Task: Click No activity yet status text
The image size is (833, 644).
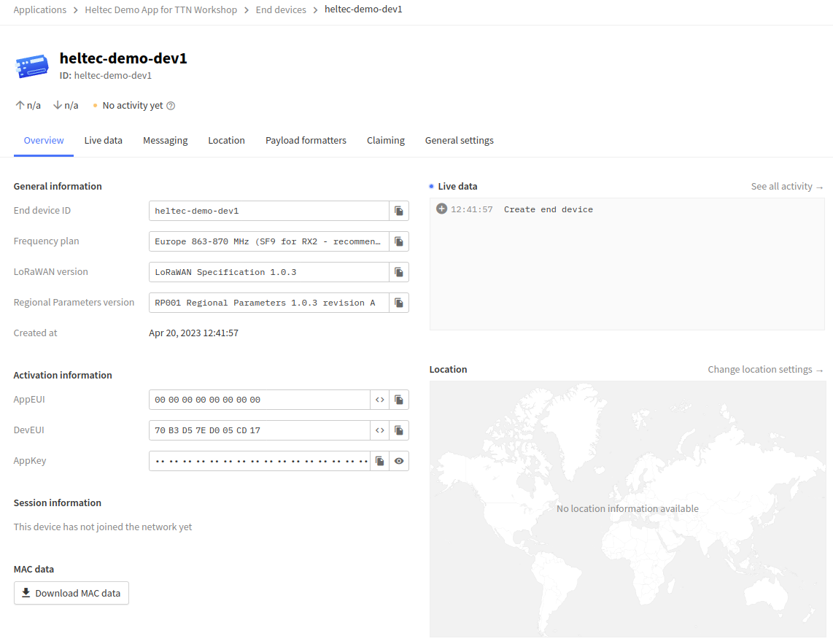Action: pos(132,105)
